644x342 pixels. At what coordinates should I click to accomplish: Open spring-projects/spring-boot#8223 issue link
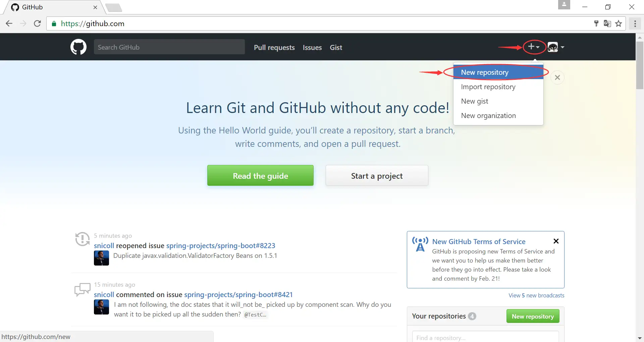(x=221, y=246)
